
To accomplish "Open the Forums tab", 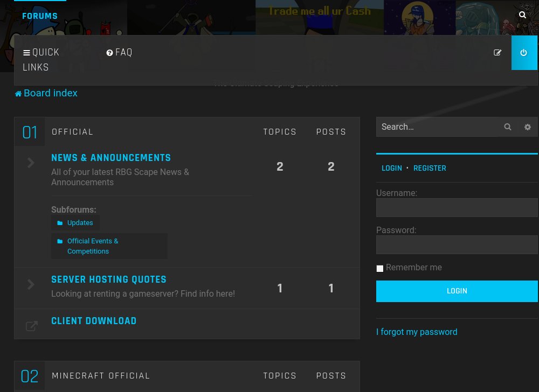I will [40, 16].
